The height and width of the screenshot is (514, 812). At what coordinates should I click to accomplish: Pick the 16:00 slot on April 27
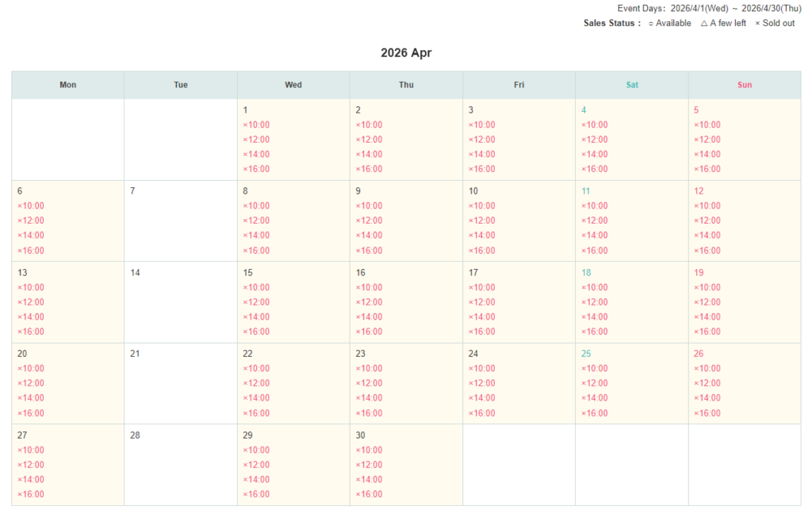coord(31,494)
